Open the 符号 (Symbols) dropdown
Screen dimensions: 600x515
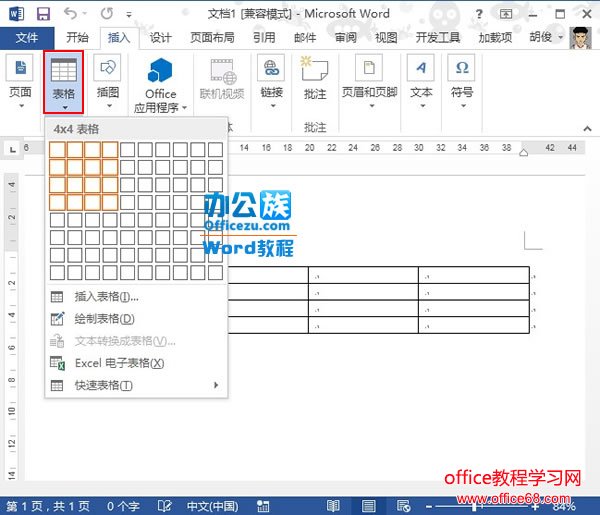[x=462, y=81]
